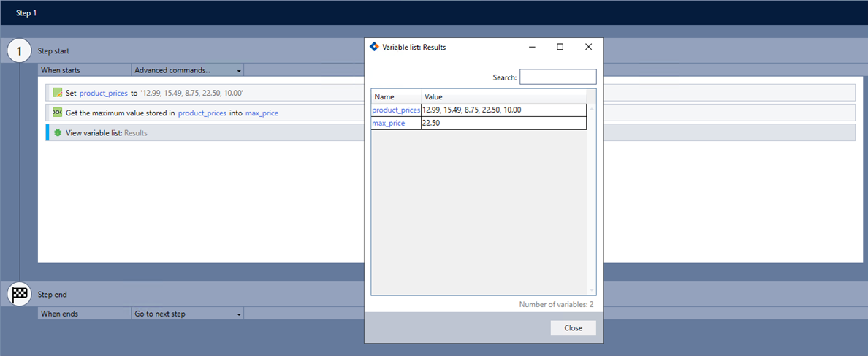Viewport: 868px width, 356px height.
Task: Click the Step end header text
Action: 52,295
